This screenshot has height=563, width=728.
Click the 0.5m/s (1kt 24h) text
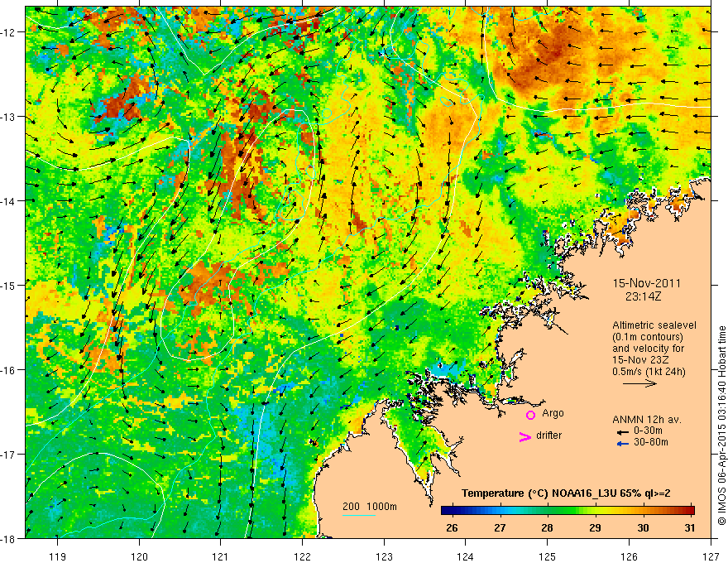pyautogui.click(x=649, y=372)
